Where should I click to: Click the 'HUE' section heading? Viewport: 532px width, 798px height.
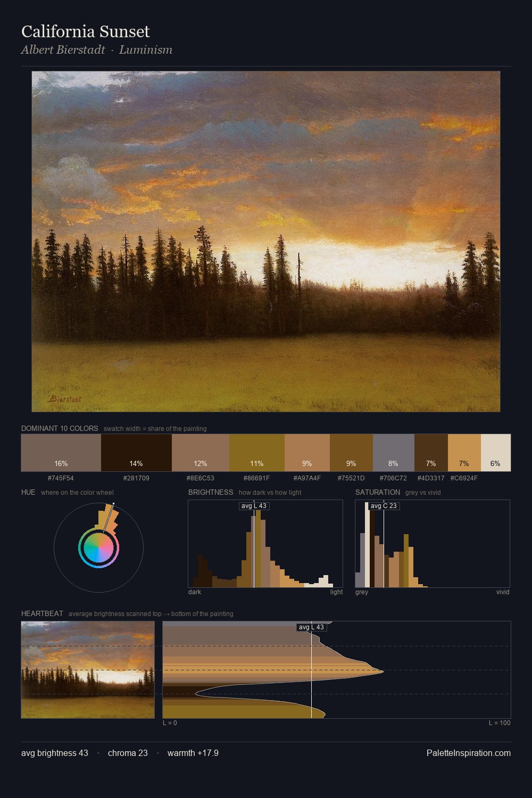click(x=28, y=492)
